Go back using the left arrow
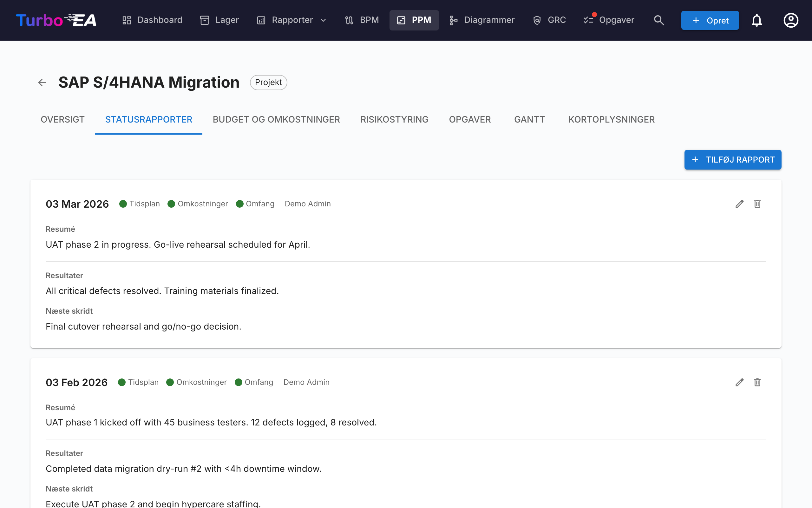This screenshot has width=812, height=508. point(42,82)
